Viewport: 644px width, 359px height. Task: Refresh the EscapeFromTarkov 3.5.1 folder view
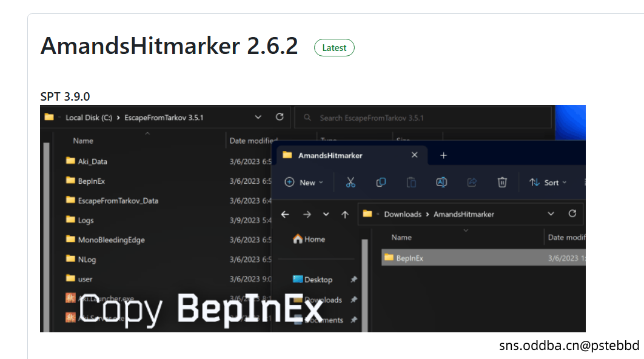click(280, 117)
